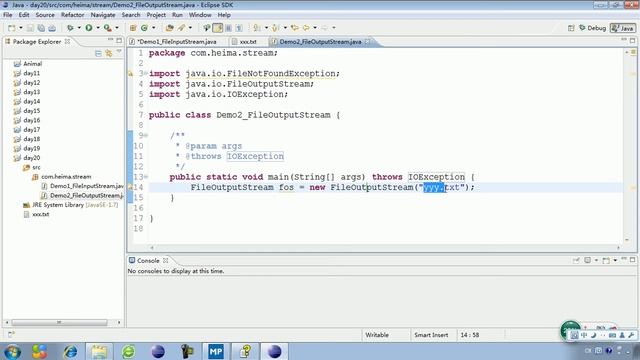This screenshot has width=640, height=360.
Task: Click Collapse All in Package Explorer
Action: pyautogui.click(x=98, y=53)
